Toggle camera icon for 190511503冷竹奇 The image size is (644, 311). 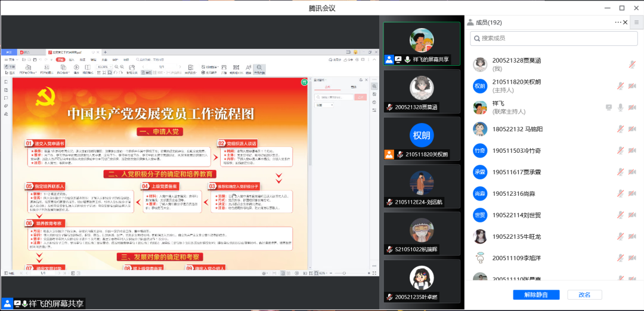[x=632, y=150]
